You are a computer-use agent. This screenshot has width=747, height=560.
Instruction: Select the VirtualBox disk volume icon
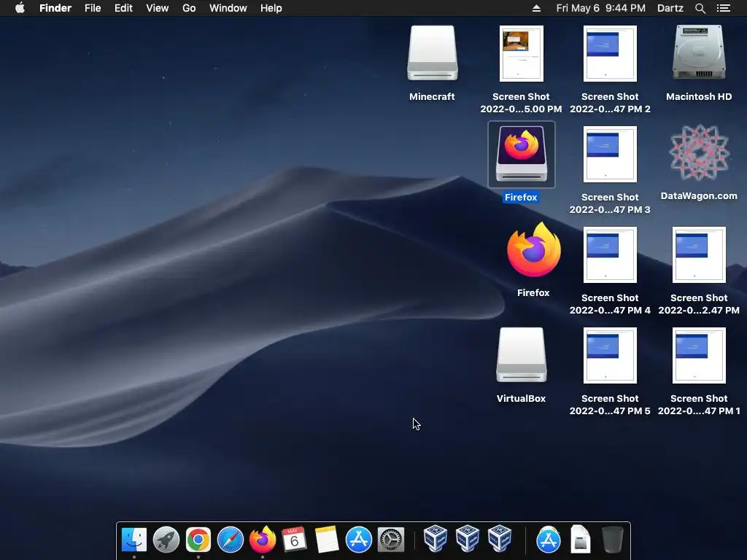point(521,355)
